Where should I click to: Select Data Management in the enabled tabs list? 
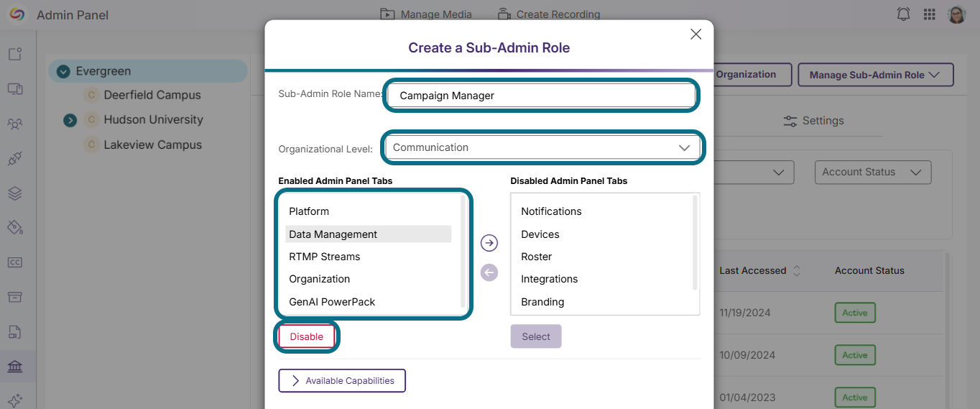(369, 234)
